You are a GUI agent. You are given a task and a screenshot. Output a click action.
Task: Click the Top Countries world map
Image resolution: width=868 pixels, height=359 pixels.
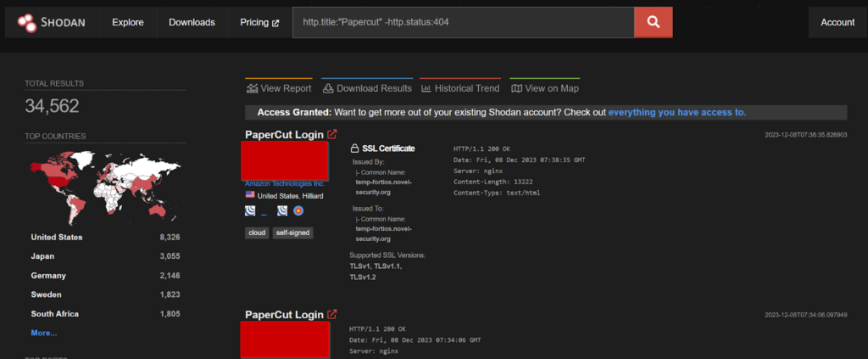[105, 187]
